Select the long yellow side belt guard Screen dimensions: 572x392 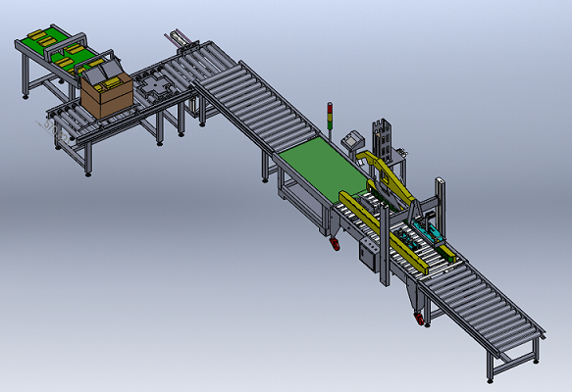pyautogui.click(x=382, y=231)
